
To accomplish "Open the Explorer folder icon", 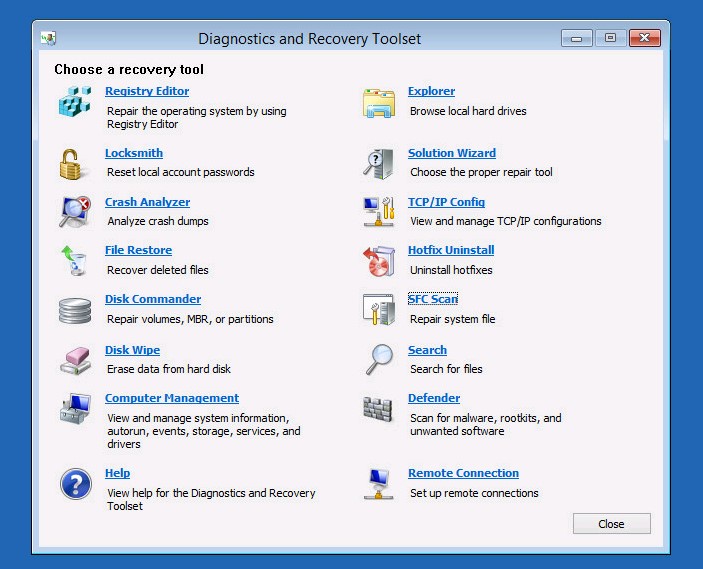I will point(378,103).
